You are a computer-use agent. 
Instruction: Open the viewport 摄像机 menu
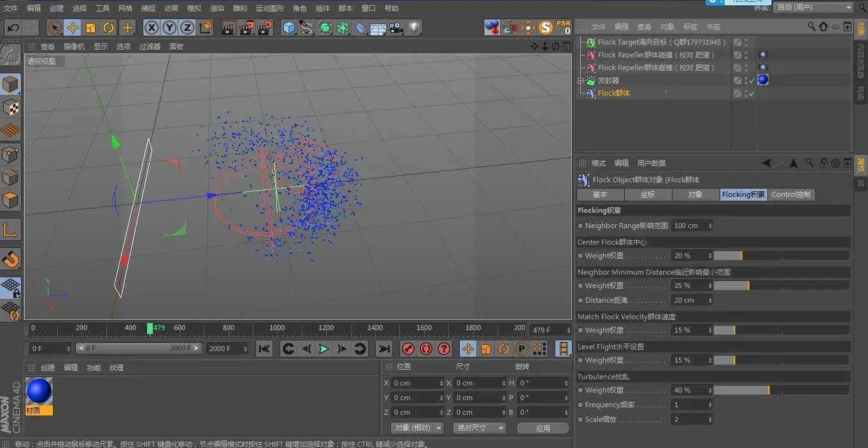pyautogui.click(x=74, y=47)
